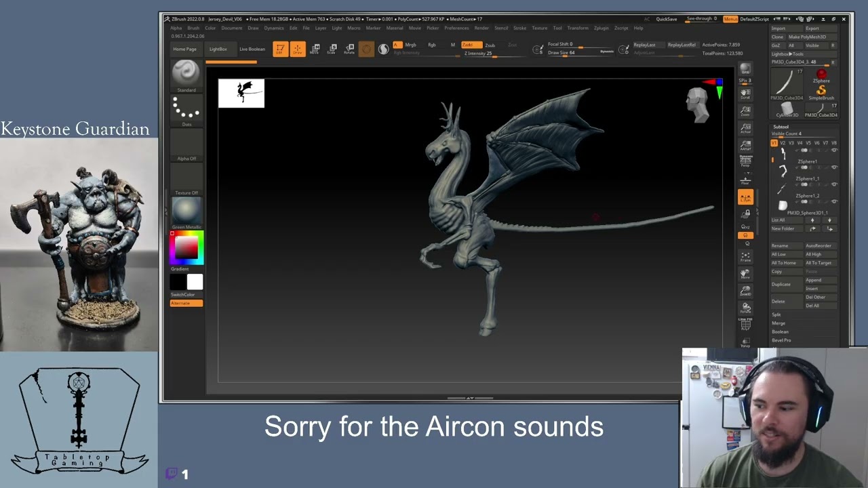Expand the Split section
Screen dimensions: 868x488
click(x=776, y=314)
